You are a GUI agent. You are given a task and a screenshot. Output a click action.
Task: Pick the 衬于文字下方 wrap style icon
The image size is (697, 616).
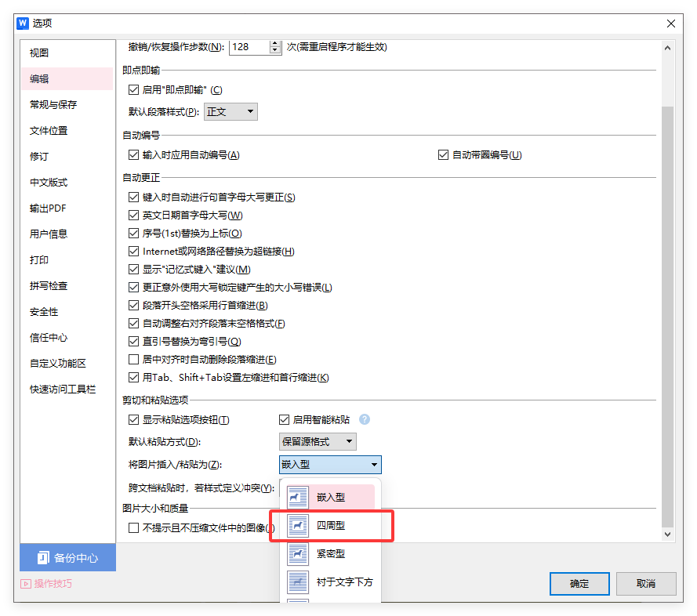[297, 582]
